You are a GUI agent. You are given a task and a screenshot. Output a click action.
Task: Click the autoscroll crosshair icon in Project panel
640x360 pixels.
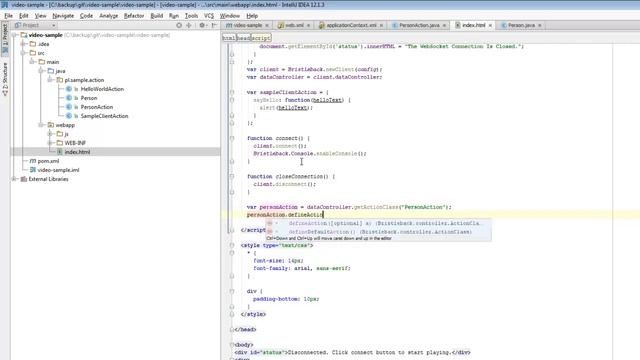point(189,25)
